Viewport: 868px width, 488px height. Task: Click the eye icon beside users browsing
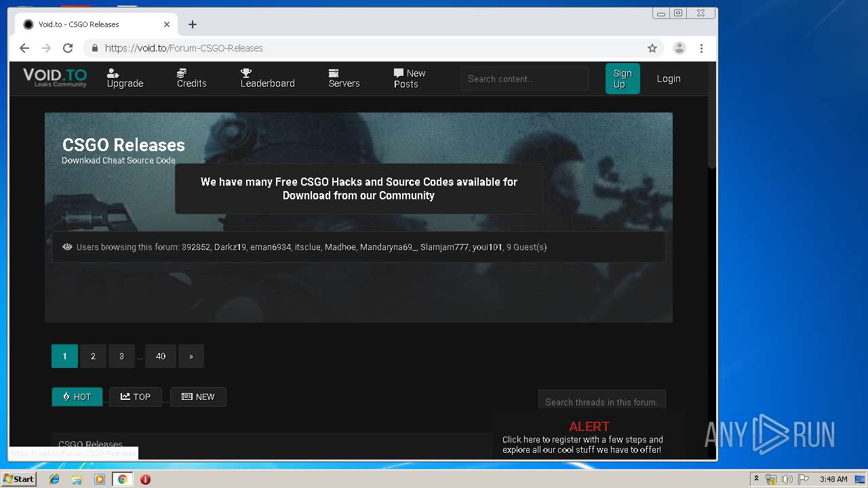point(67,247)
